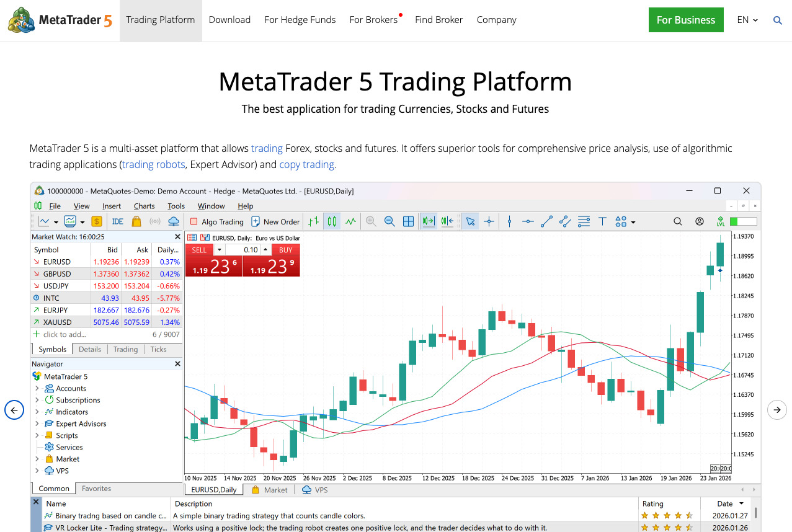Switch chart to candlesticks view
This screenshot has height=532, width=792.
332,221
